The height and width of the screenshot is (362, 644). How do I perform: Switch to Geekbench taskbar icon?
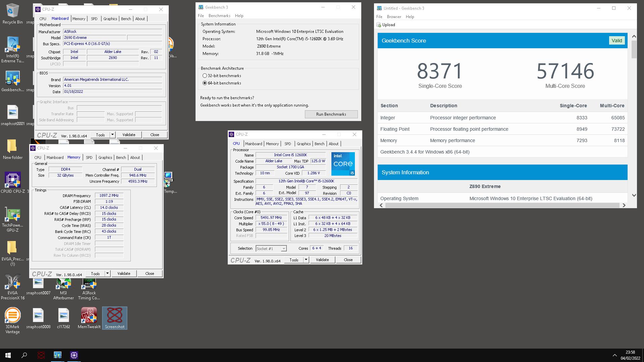click(x=58, y=355)
